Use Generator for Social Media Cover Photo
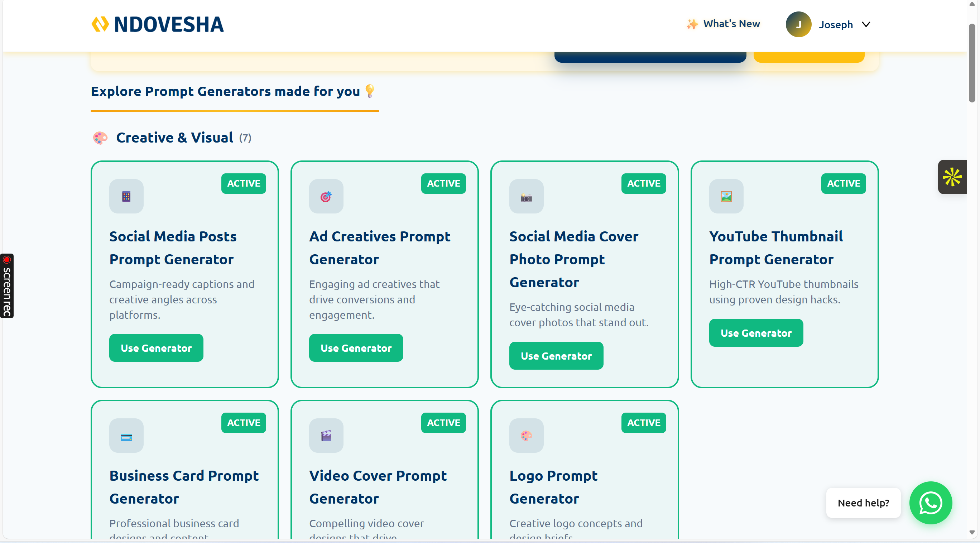The image size is (980, 543). click(x=556, y=356)
